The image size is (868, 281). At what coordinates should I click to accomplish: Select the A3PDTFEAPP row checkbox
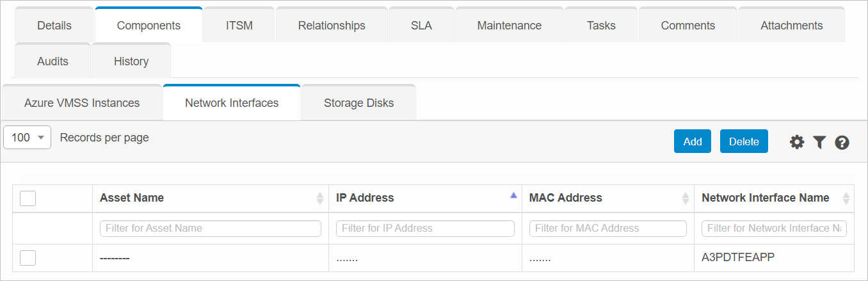pyautogui.click(x=28, y=257)
